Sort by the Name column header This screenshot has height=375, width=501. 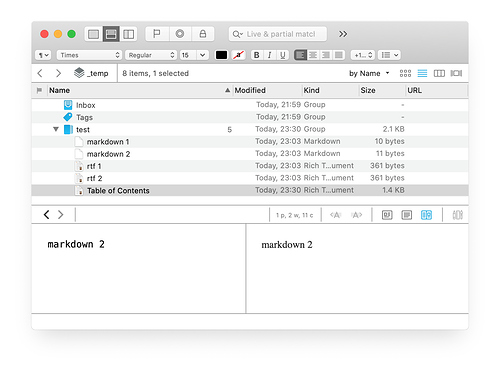(x=139, y=90)
